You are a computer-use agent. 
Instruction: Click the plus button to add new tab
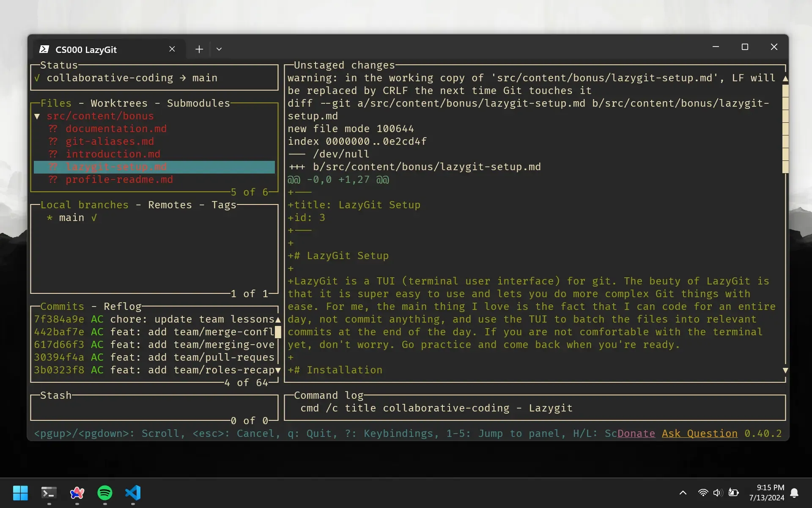pos(199,49)
